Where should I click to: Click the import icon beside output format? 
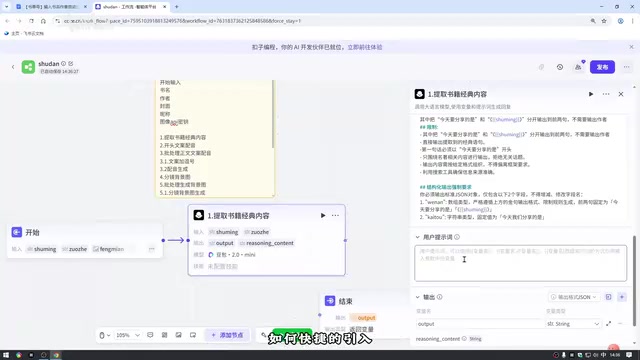click(608, 297)
